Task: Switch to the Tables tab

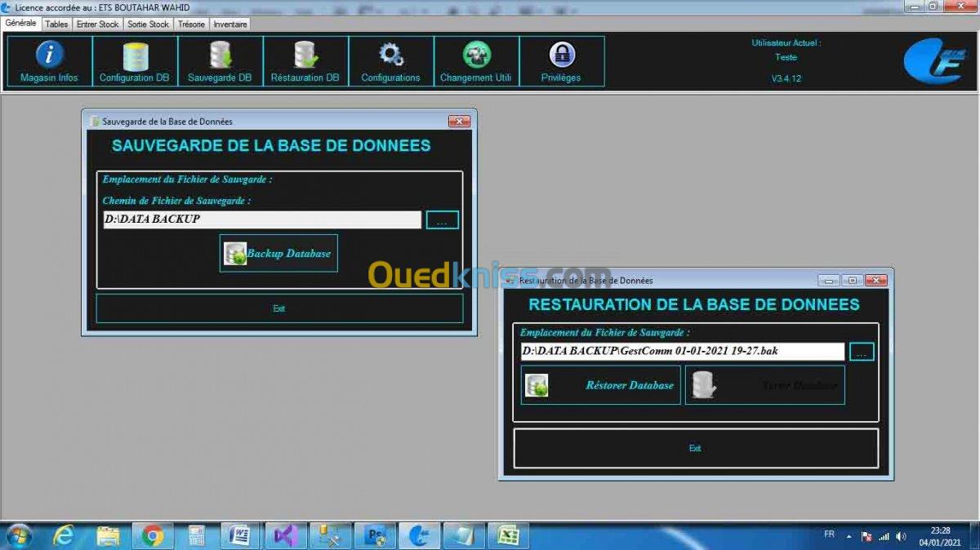Action: 56,24
